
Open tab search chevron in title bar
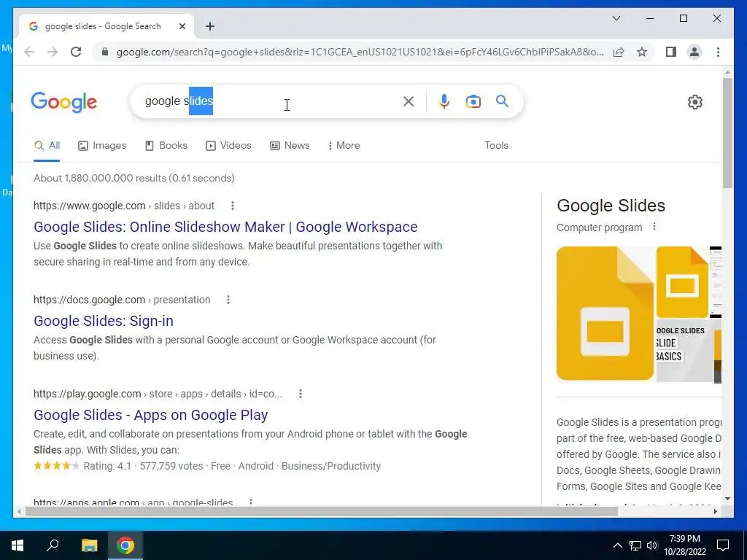click(x=616, y=18)
